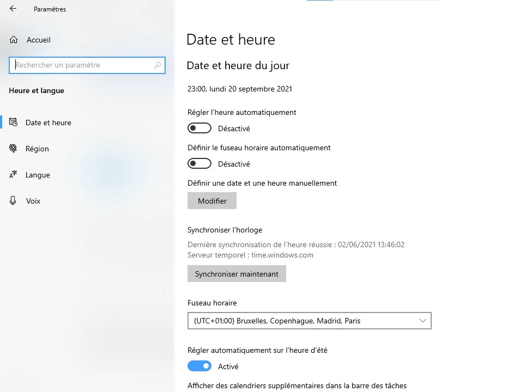
Task: Click the Accueil home icon
Action: [x=13, y=40]
